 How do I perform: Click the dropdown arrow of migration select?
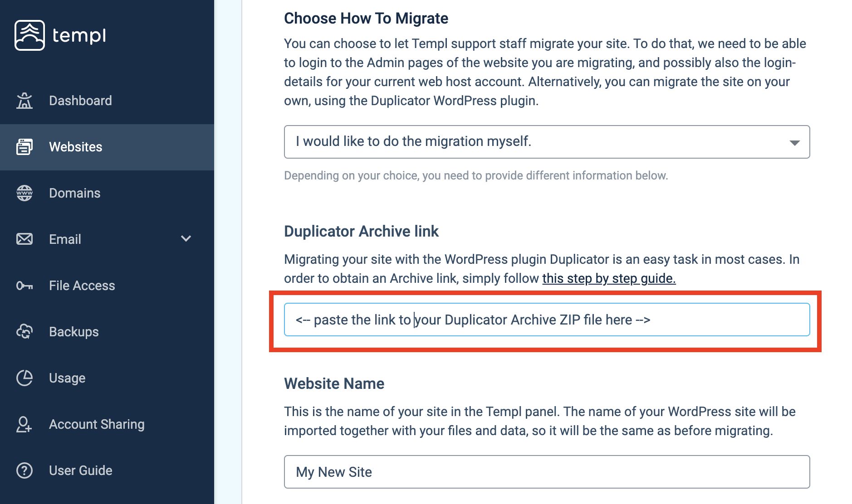pos(794,143)
